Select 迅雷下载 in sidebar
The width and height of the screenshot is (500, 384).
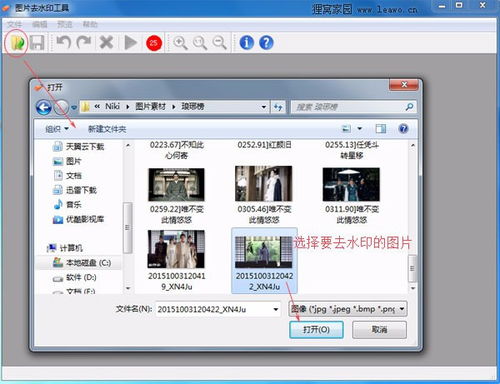click(75, 190)
